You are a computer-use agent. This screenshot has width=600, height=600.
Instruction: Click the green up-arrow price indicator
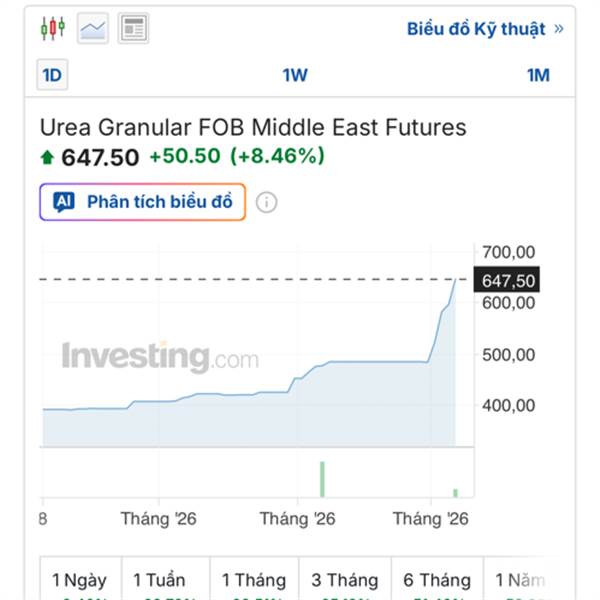[x=47, y=157]
